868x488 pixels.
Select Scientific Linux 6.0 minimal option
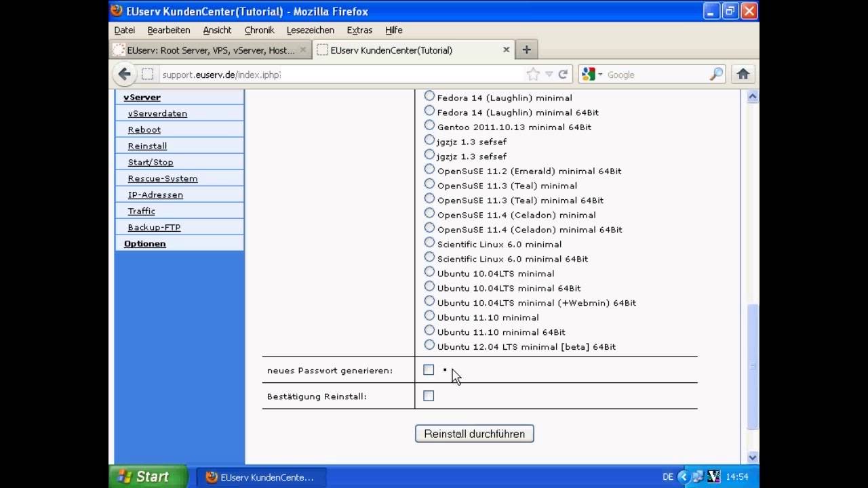point(429,243)
